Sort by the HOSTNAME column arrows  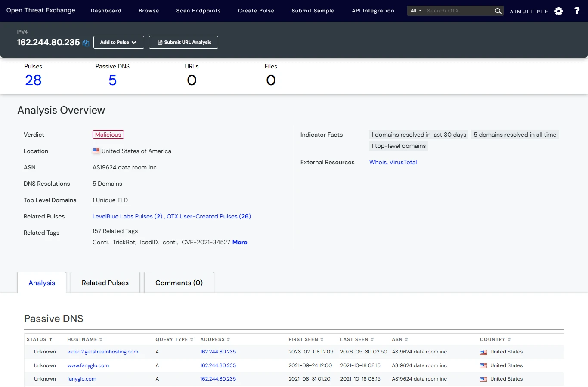(x=101, y=339)
